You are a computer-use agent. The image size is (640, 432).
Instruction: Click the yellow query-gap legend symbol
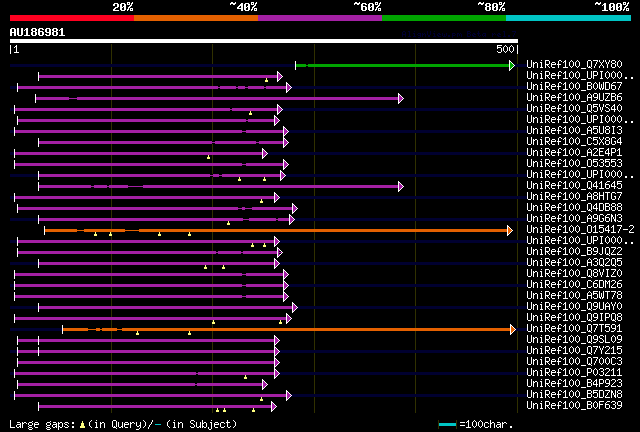82,425
